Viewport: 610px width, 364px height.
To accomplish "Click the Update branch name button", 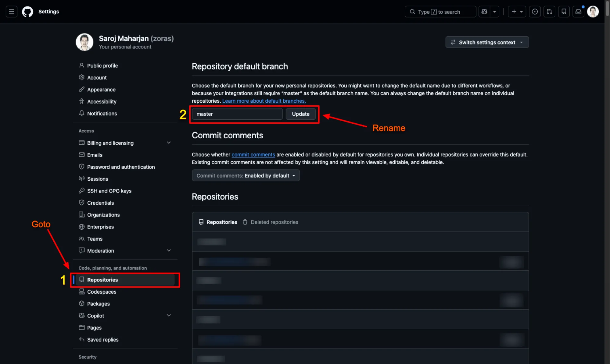I will [x=300, y=114].
